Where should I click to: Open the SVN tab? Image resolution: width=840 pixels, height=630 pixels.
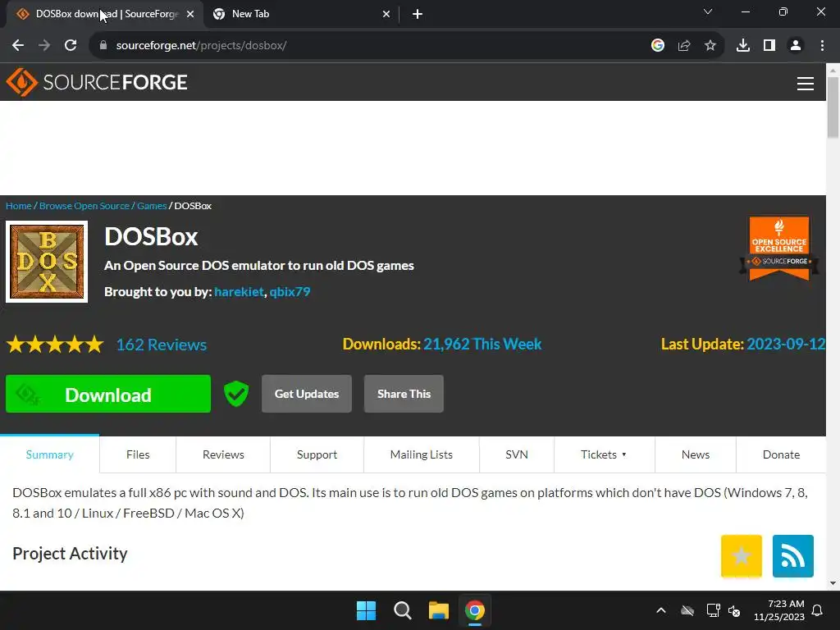point(517,454)
